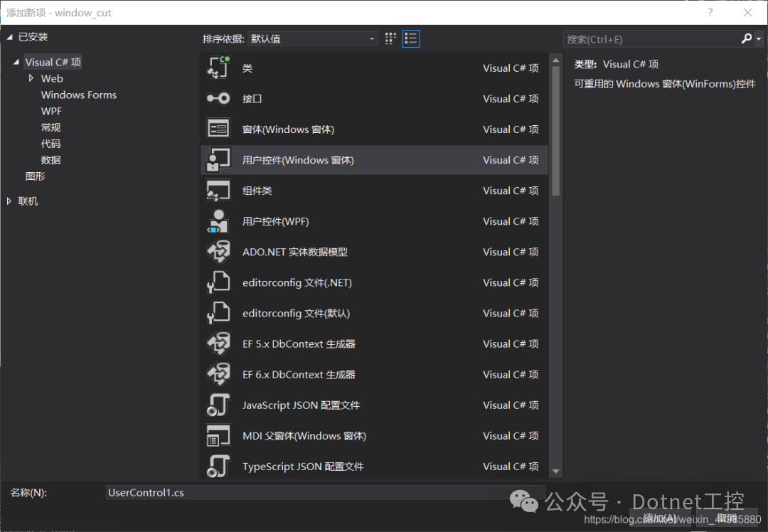Switch to the list details view
The width and height of the screenshot is (768, 532).
point(411,38)
